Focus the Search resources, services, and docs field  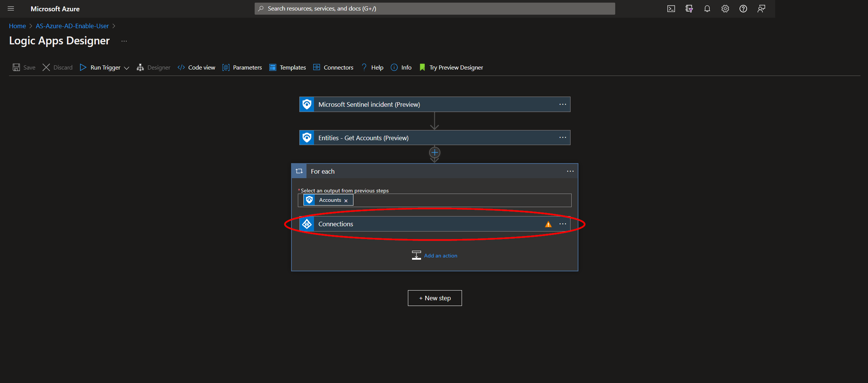(x=435, y=9)
